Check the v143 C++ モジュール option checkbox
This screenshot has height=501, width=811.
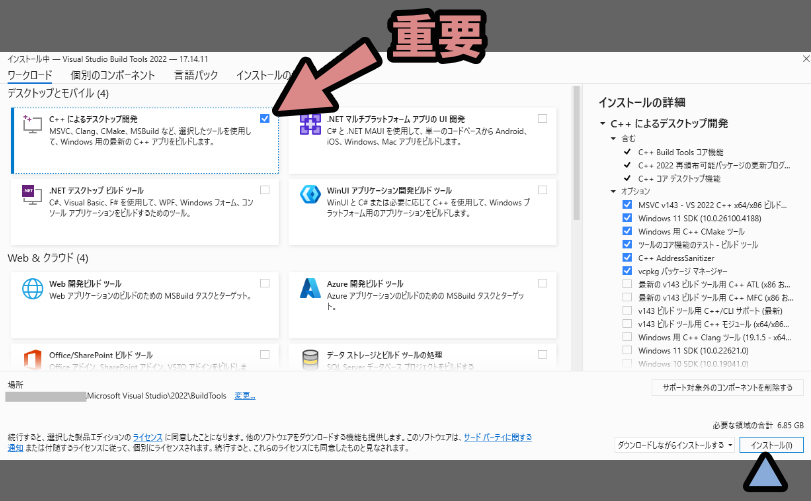click(627, 324)
